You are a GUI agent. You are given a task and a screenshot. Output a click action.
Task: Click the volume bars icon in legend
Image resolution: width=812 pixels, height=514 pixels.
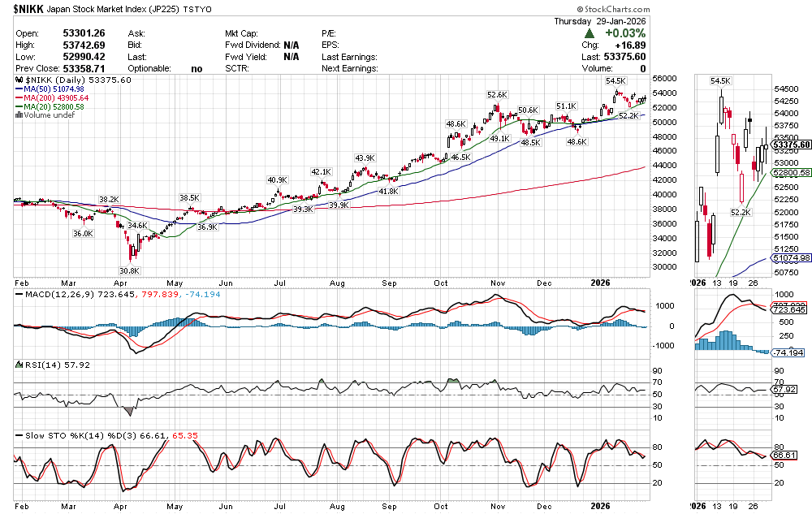click(19, 115)
